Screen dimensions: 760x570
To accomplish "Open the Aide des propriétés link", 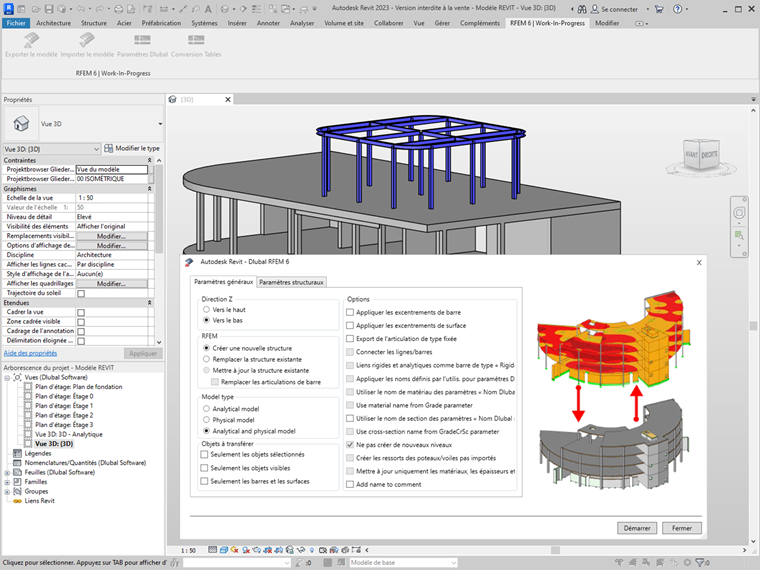I will (30, 353).
